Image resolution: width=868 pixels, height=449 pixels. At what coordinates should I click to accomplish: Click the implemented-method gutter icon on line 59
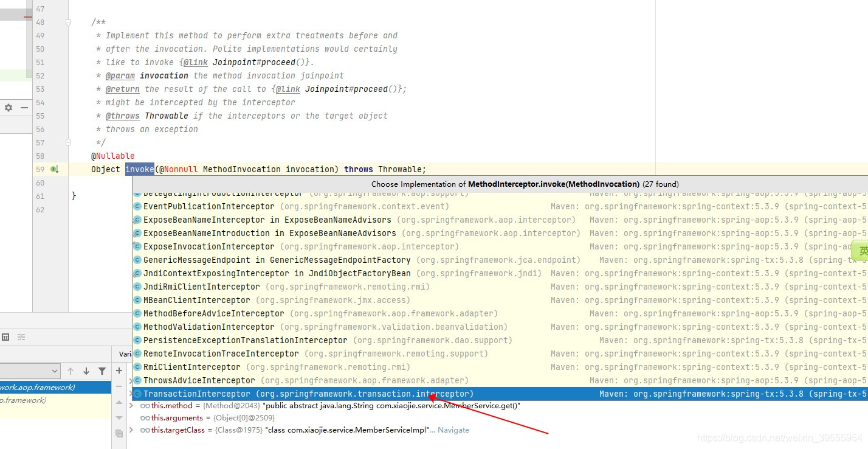(x=54, y=169)
